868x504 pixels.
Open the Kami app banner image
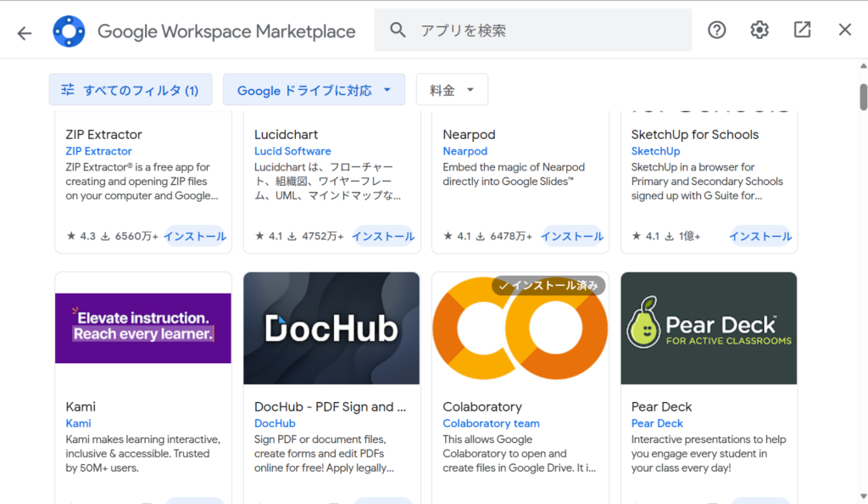point(143,328)
